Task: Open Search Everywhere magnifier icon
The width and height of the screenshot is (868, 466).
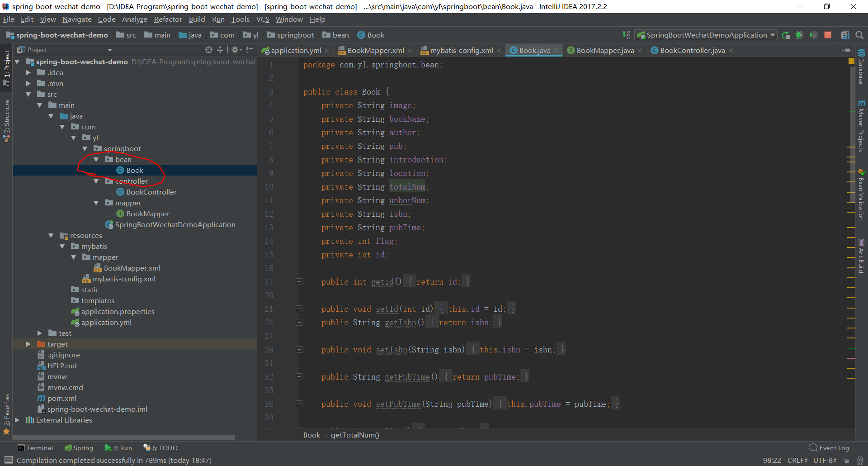Action: coord(859,35)
